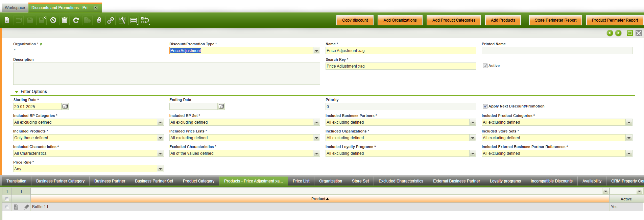Screen dimensions: 644x220
Task: Switch to the Business Partner Category tab
Action: pos(60,181)
